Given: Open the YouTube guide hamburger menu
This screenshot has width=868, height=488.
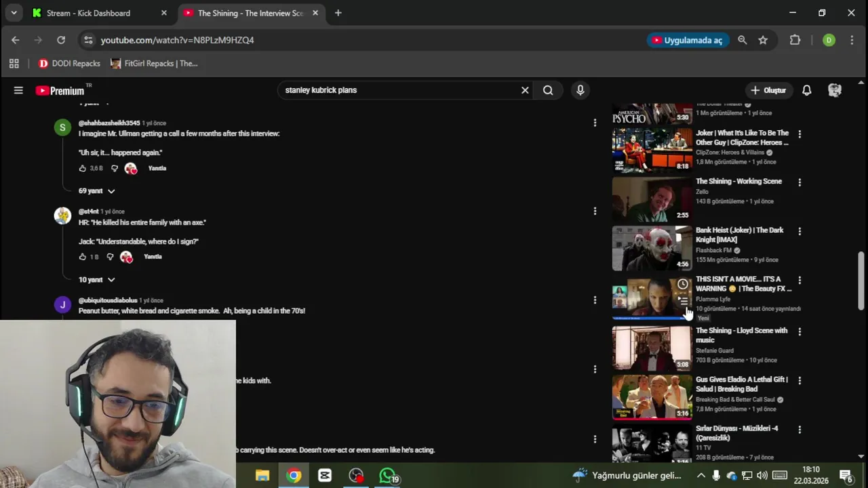Looking at the screenshot, I should tap(18, 90).
